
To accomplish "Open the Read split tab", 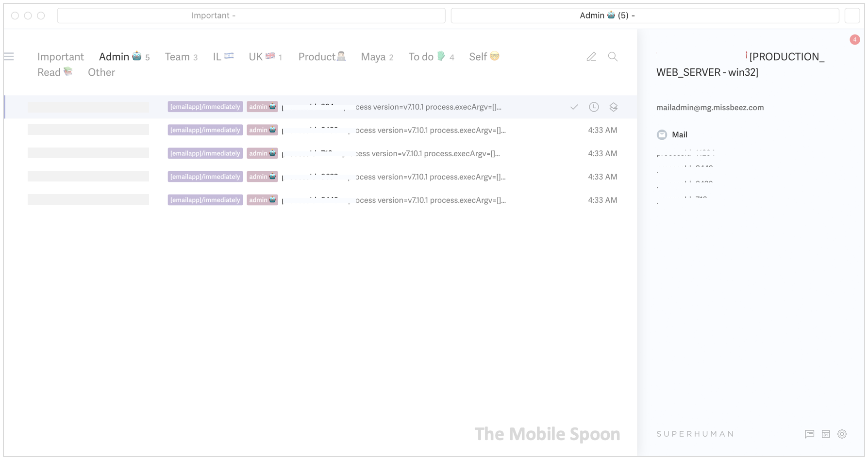I will click(x=55, y=72).
